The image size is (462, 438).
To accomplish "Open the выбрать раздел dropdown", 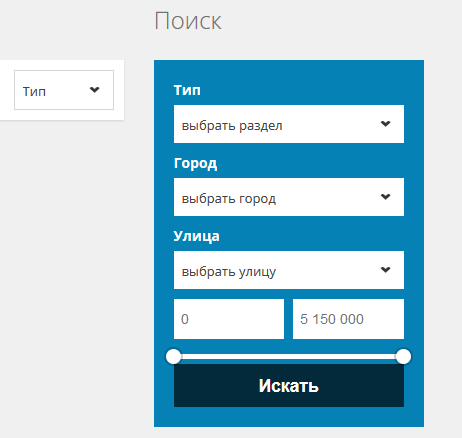I will [x=289, y=124].
